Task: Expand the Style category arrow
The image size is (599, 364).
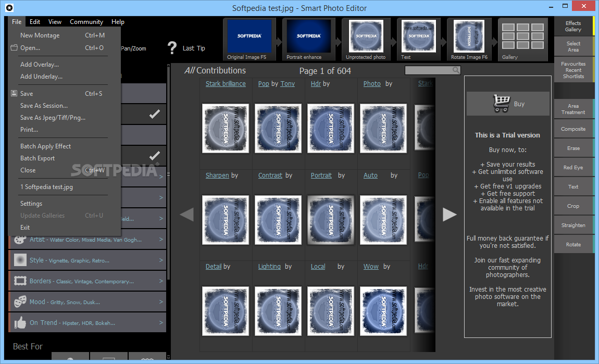Action: (x=161, y=260)
